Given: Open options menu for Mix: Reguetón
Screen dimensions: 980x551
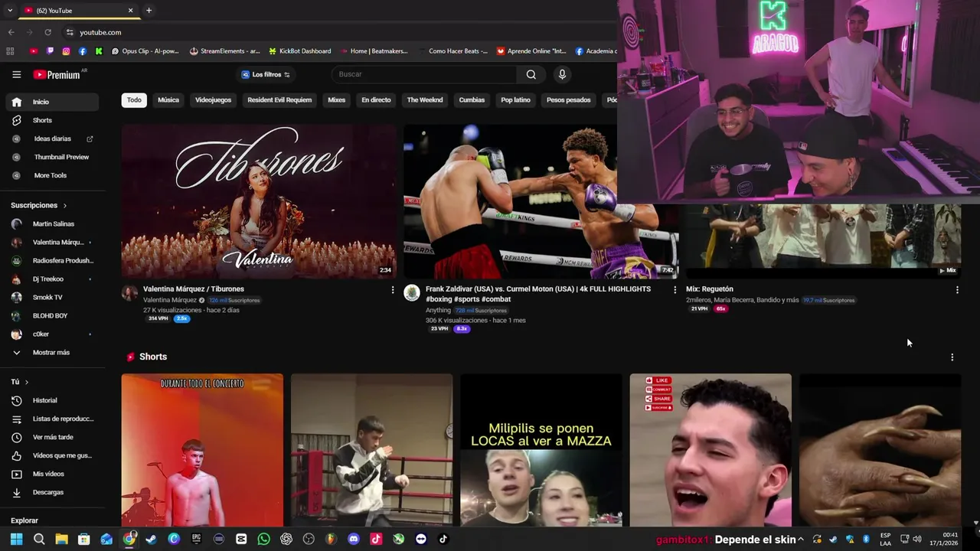Looking at the screenshot, I should click(957, 290).
